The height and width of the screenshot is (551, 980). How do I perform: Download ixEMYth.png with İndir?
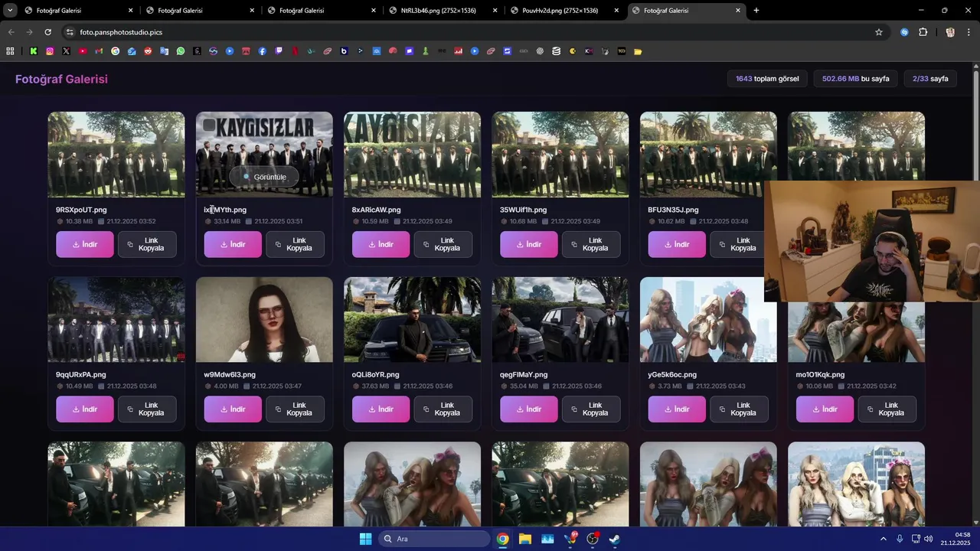pyautogui.click(x=233, y=245)
